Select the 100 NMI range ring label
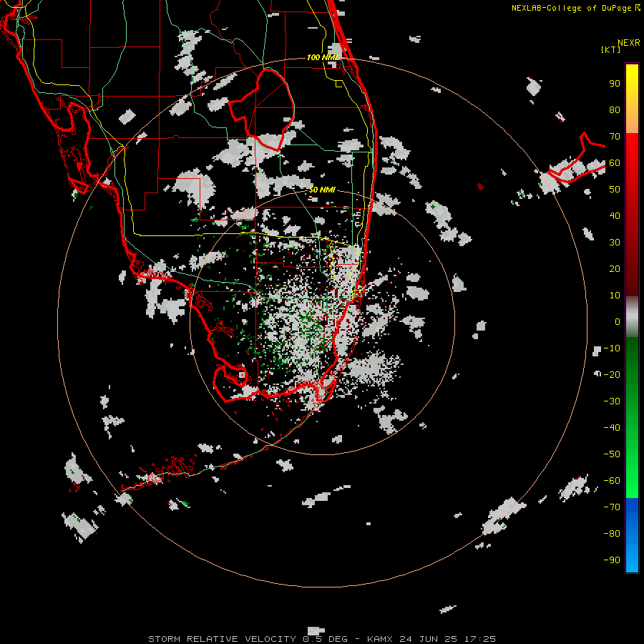 (x=322, y=57)
